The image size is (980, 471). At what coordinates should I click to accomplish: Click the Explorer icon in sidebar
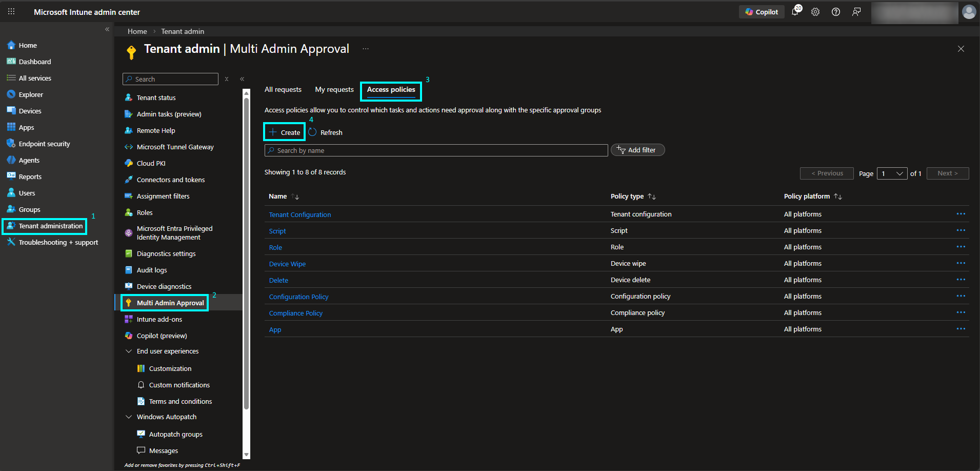pyautogui.click(x=11, y=94)
